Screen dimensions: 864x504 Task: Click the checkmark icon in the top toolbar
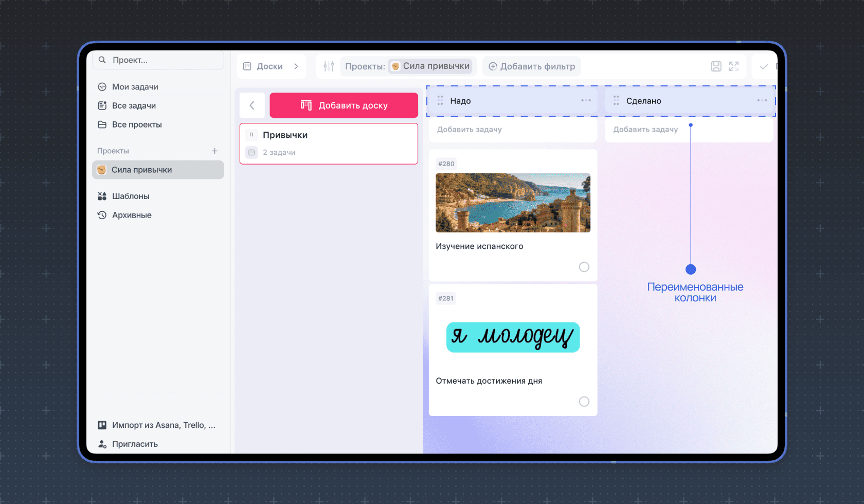coord(764,67)
